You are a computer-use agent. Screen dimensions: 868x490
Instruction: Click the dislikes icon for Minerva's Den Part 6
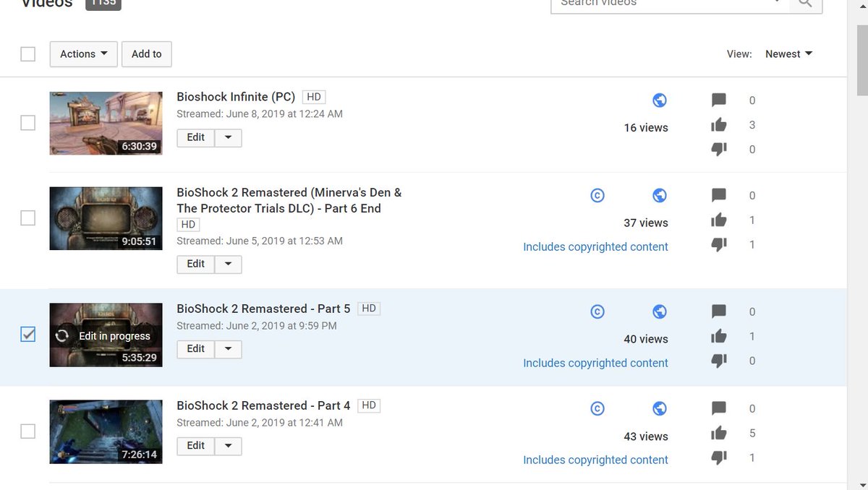(718, 244)
